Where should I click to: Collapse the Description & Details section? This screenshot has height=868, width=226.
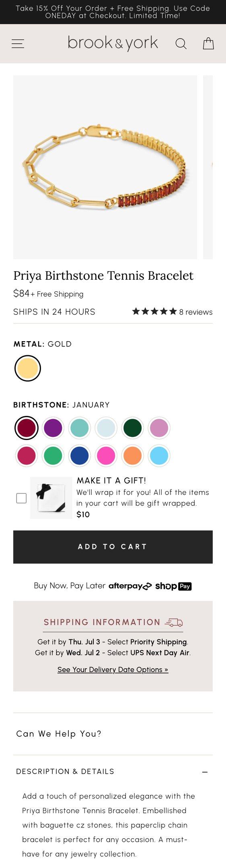113,772
